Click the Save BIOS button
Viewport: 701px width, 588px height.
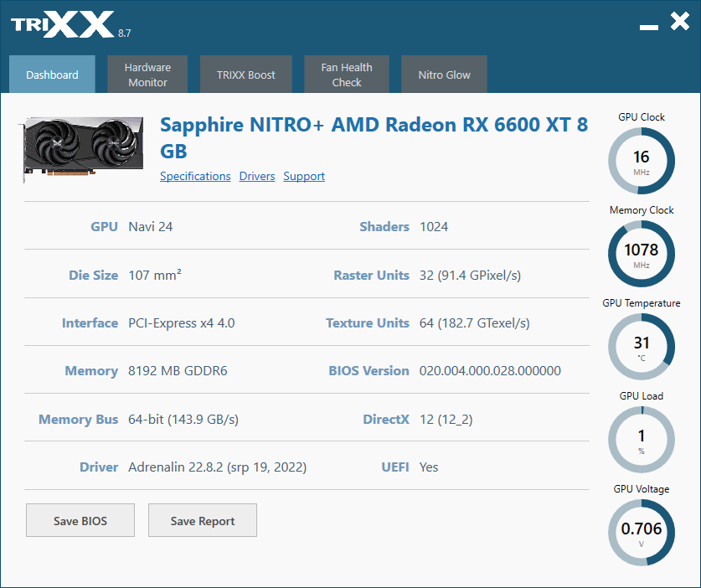pyautogui.click(x=80, y=520)
